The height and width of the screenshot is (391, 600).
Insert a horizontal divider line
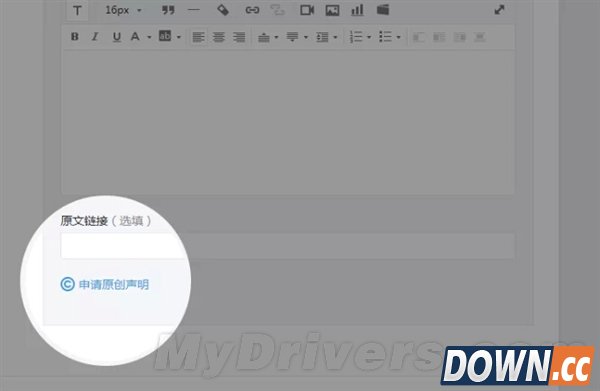coord(194,10)
